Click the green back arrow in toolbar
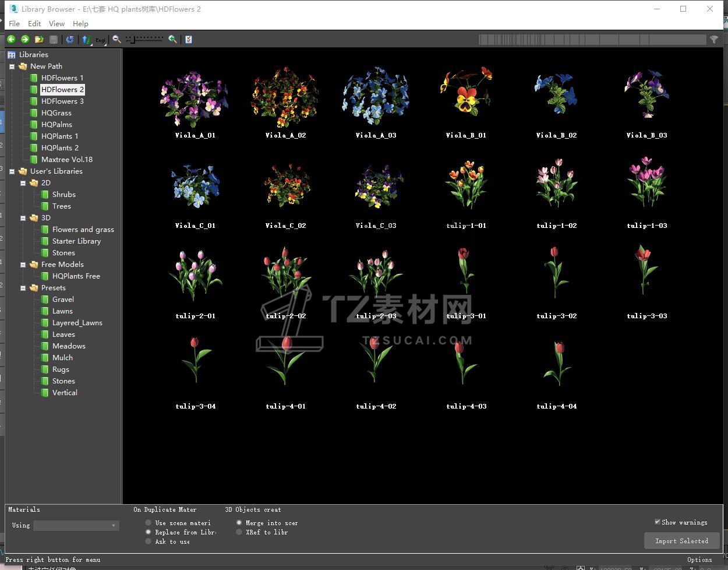 [x=11, y=39]
